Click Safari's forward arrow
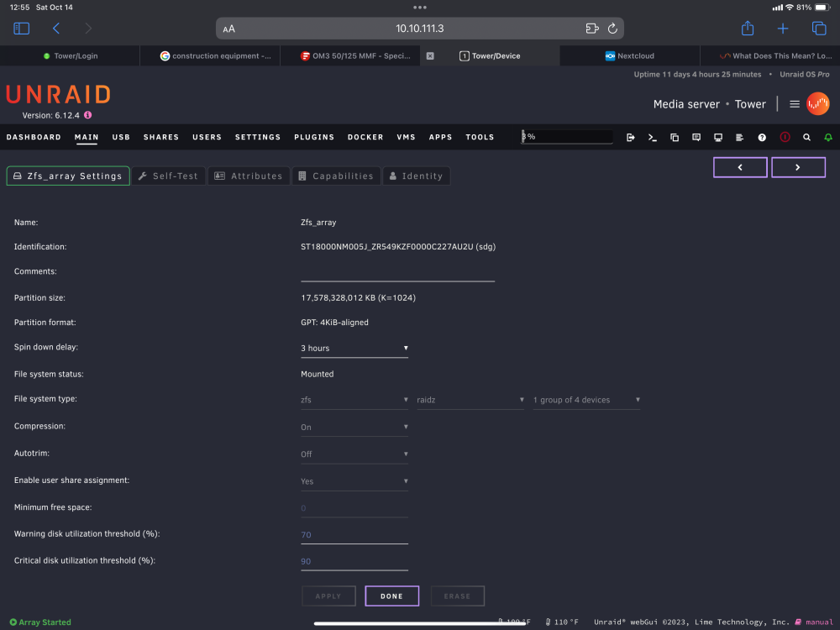Image resolution: width=840 pixels, height=630 pixels. click(88, 29)
